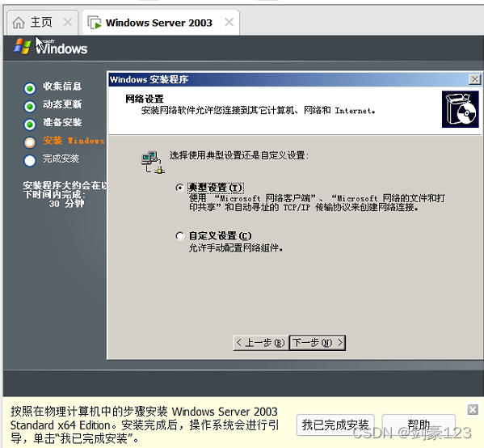
Task: Open the 帮助 button in the bottom bar
Action: 419,425
